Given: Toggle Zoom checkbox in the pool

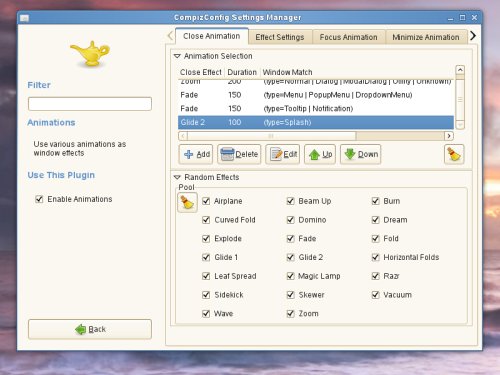Looking at the screenshot, I should click(291, 313).
